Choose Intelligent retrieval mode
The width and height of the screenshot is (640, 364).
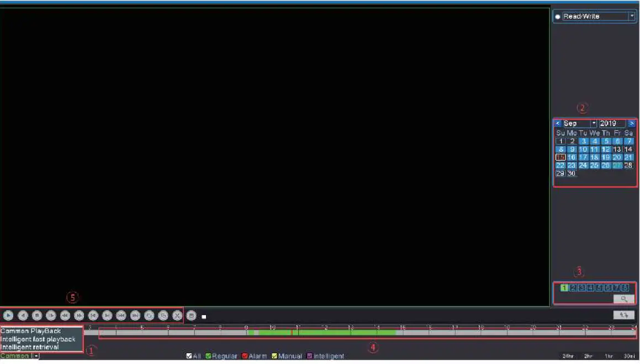(29, 347)
